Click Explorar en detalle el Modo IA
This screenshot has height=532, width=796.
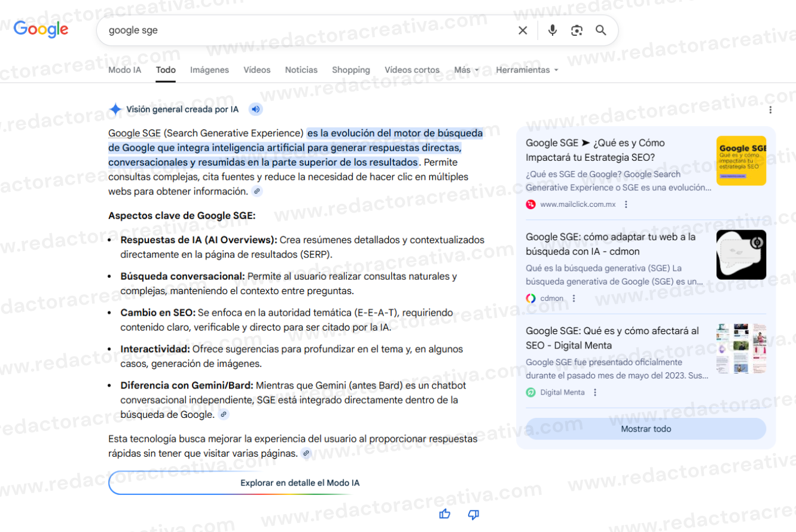coord(300,483)
